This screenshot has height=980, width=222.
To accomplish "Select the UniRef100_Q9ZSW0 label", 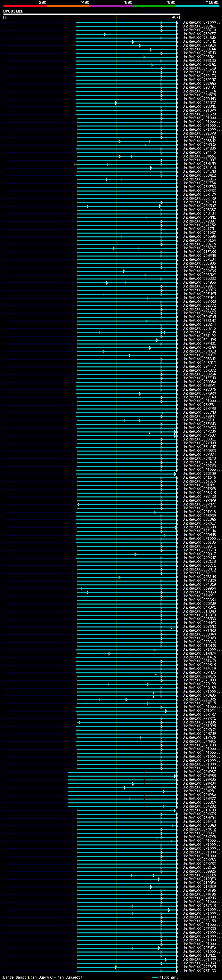I will click(199, 527).
